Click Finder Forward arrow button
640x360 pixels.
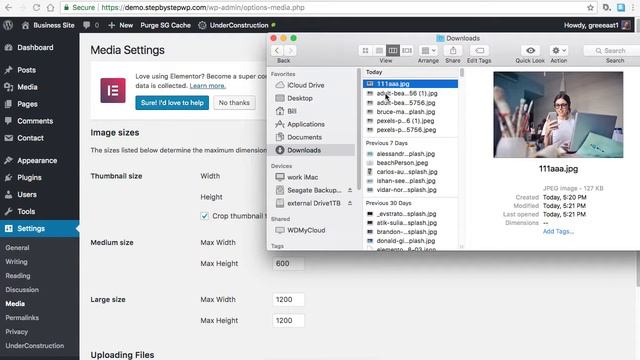pos(290,51)
